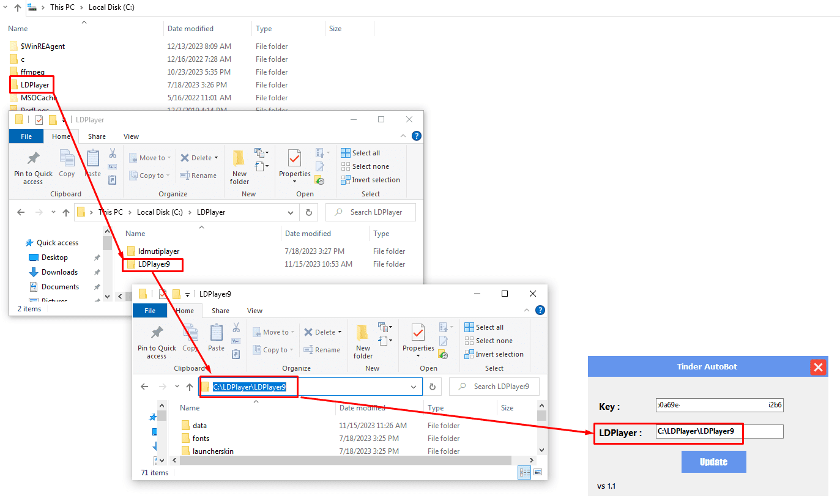840x504 pixels.
Task: Click the Search LDPlayer box
Action: coord(371,212)
